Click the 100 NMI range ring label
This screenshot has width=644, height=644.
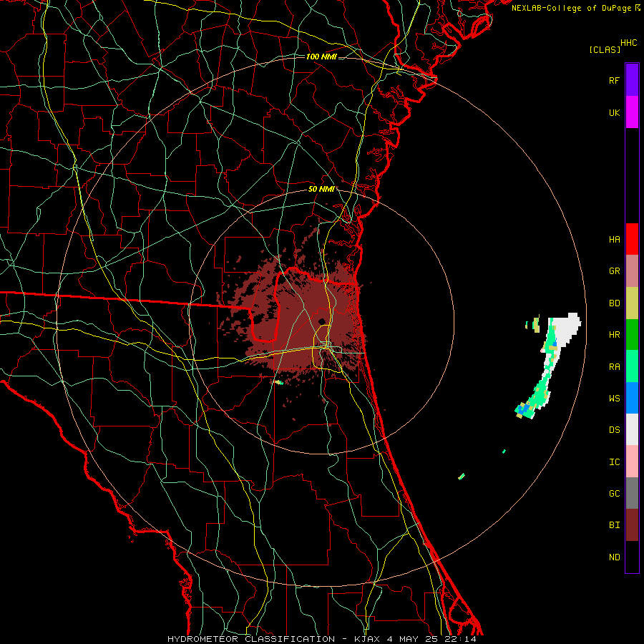321,57
